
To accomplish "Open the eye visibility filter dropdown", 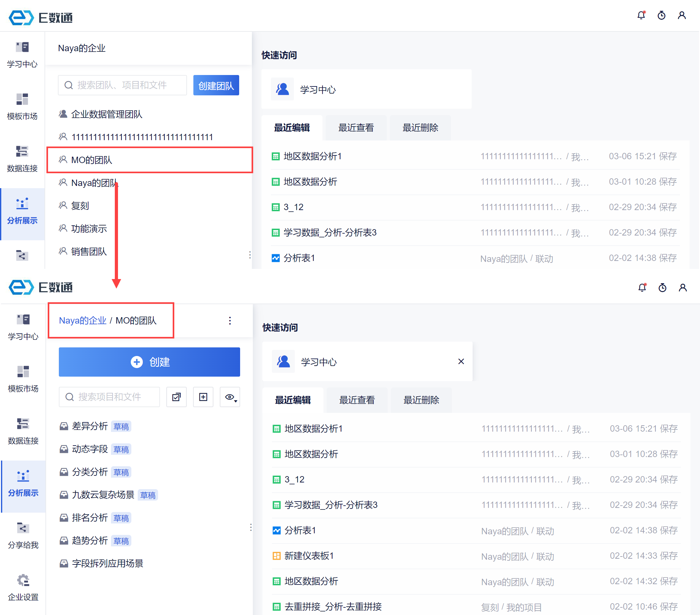I will point(230,397).
